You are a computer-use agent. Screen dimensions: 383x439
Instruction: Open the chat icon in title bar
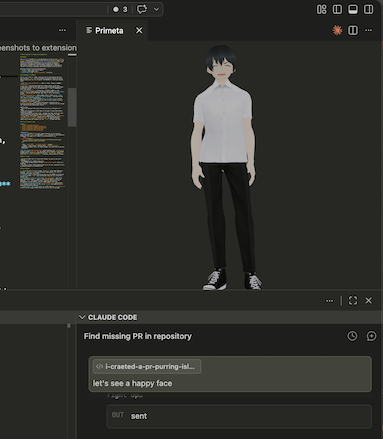coord(142,9)
